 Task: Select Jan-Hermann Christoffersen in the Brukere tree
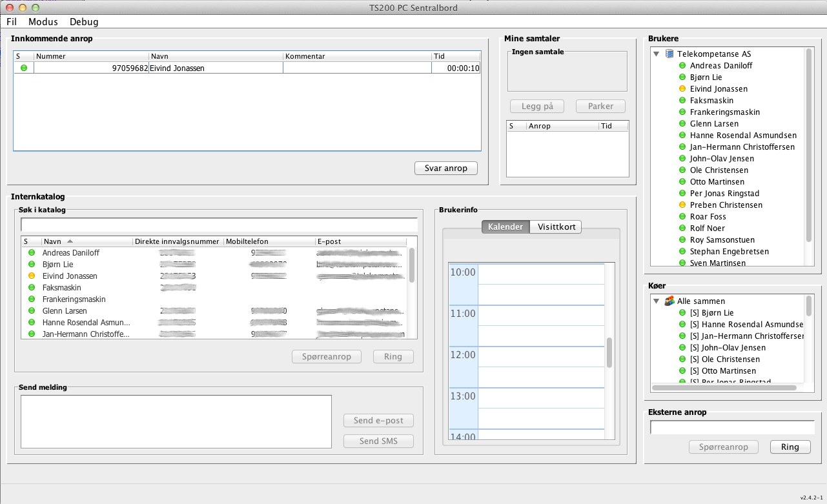[x=742, y=146]
